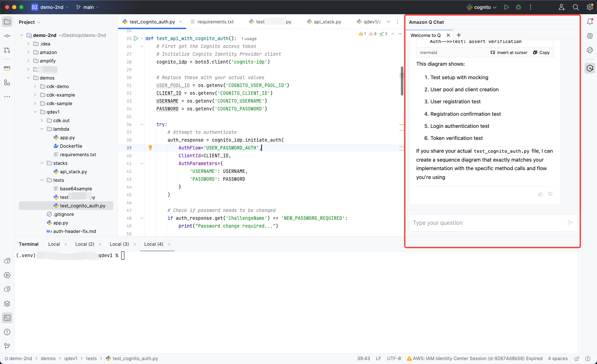
Task: Open the Project tool window icon
Action: (7, 22)
